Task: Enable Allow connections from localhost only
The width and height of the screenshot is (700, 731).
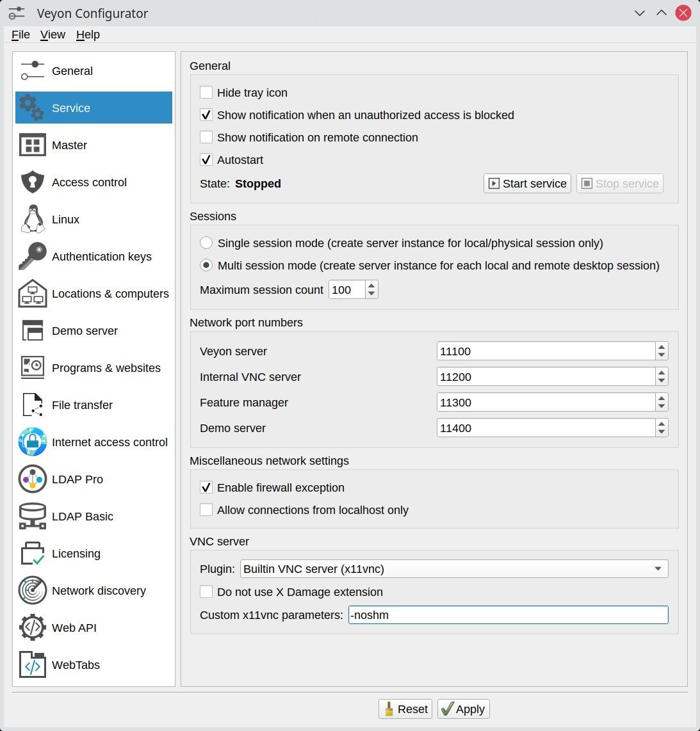Action: (206, 510)
